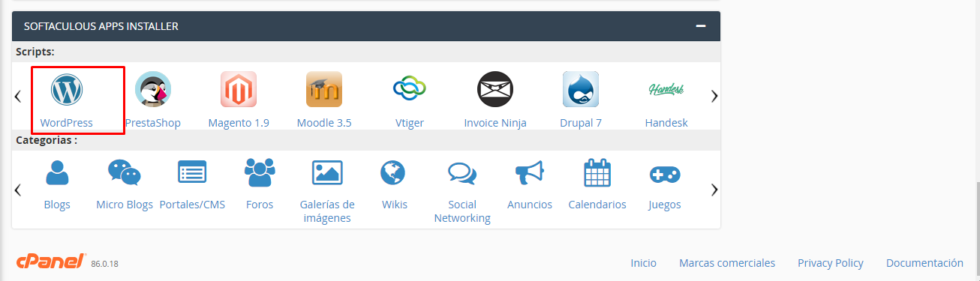Viewport: 980px width, 281px height.
Task: Click the Wikis text label
Action: [x=395, y=205]
